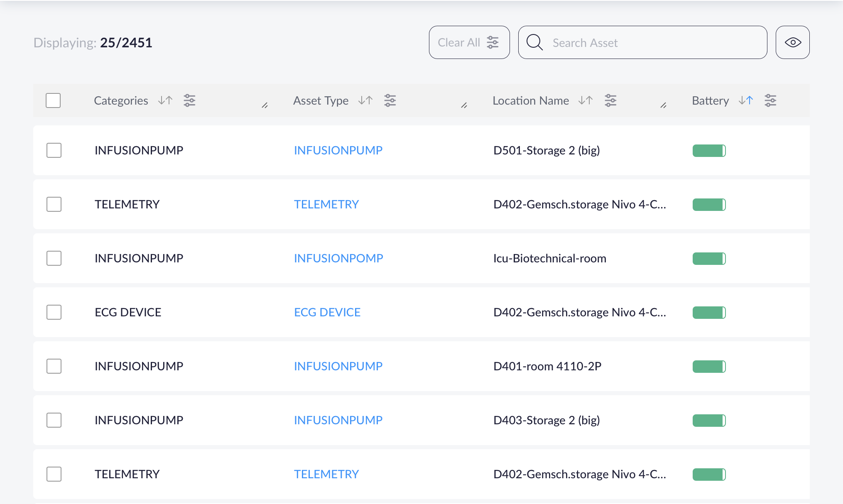
Task: Click the magnifier search icon
Action: [534, 42]
